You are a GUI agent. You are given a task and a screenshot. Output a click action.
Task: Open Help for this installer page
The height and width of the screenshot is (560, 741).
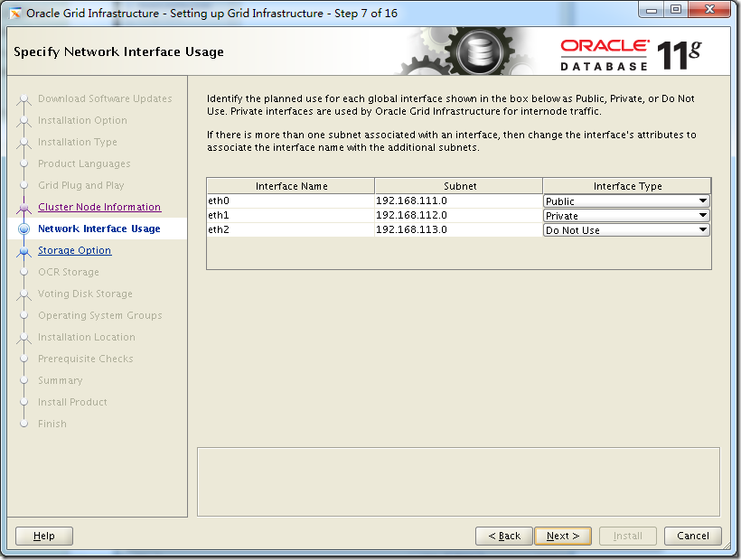coord(44,536)
